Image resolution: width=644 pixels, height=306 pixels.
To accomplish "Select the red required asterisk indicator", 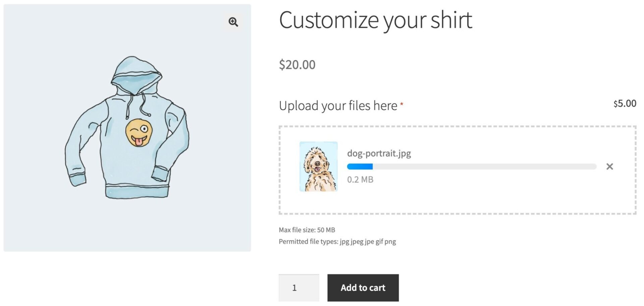I will click(x=402, y=103).
